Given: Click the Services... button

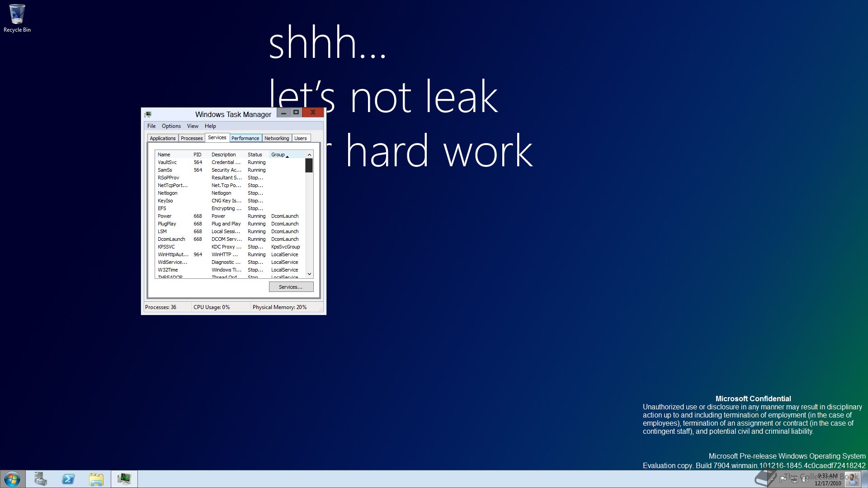Looking at the screenshot, I should coord(291,287).
